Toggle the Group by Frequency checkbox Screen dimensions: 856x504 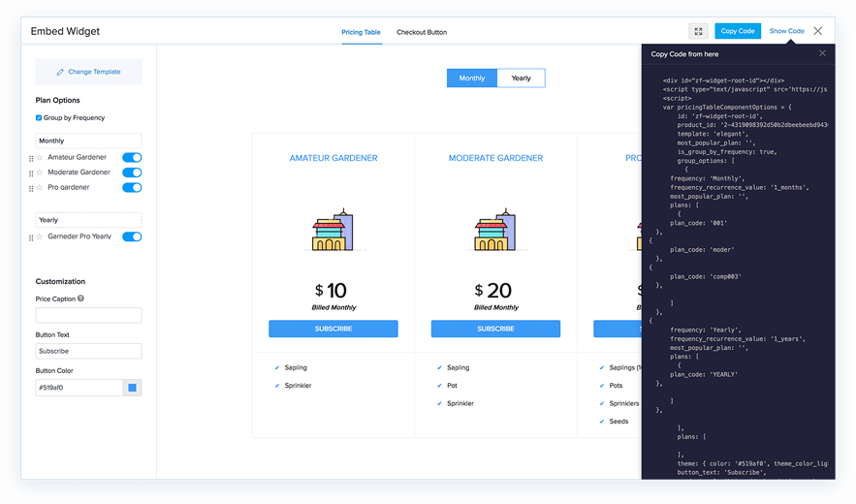click(39, 118)
